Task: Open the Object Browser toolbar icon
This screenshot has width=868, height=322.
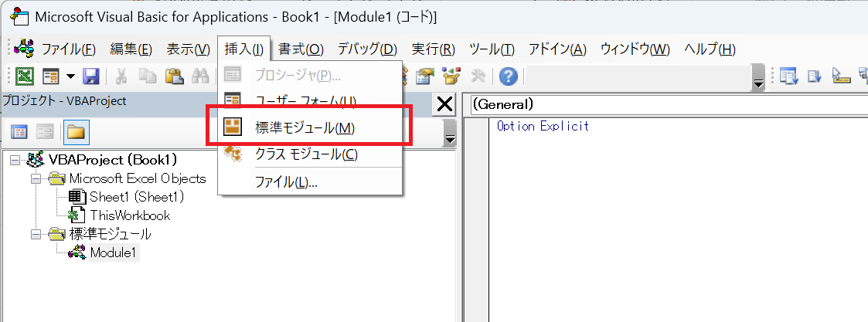Action: coord(451,76)
